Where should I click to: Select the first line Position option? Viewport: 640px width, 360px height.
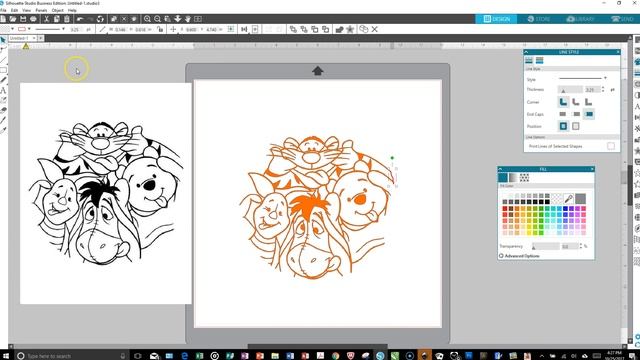(x=563, y=126)
